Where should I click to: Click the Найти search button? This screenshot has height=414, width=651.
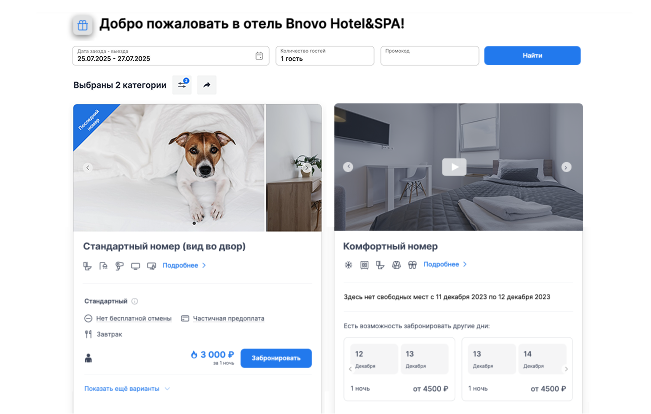pyautogui.click(x=532, y=55)
